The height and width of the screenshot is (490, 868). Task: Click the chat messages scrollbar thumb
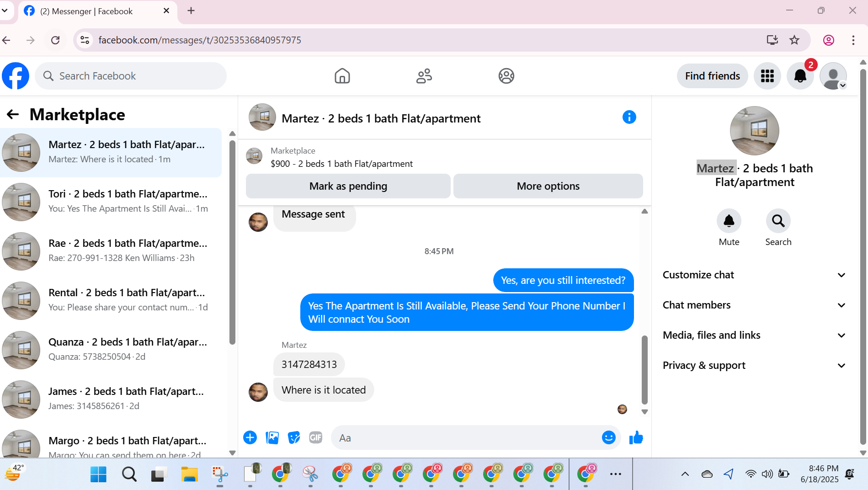644,370
